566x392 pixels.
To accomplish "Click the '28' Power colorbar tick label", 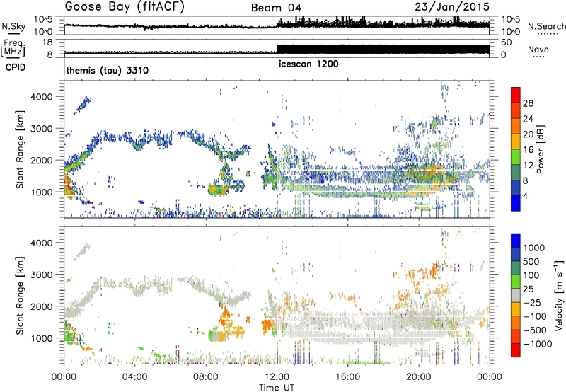I will tap(528, 103).
